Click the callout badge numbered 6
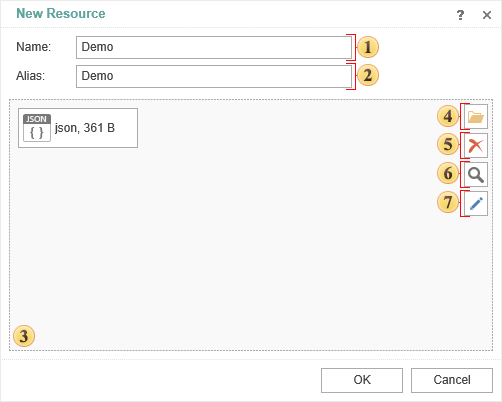This screenshot has width=502, height=402. [448, 173]
